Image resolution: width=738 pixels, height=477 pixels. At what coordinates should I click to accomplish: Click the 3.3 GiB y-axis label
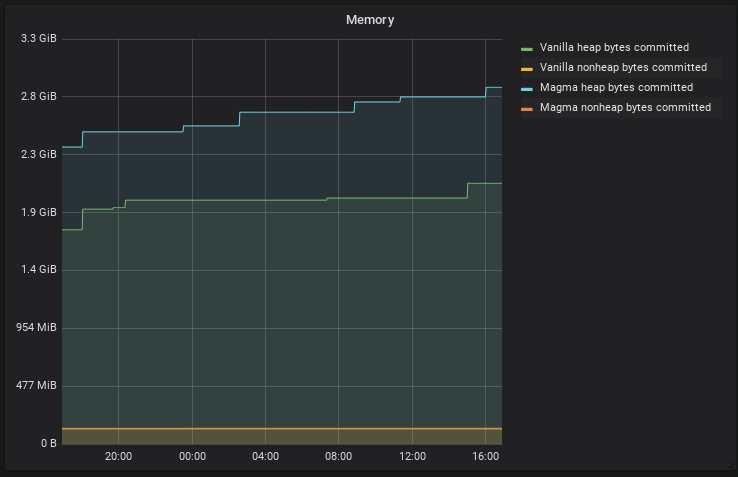pyautogui.click(x=39, y=38)
